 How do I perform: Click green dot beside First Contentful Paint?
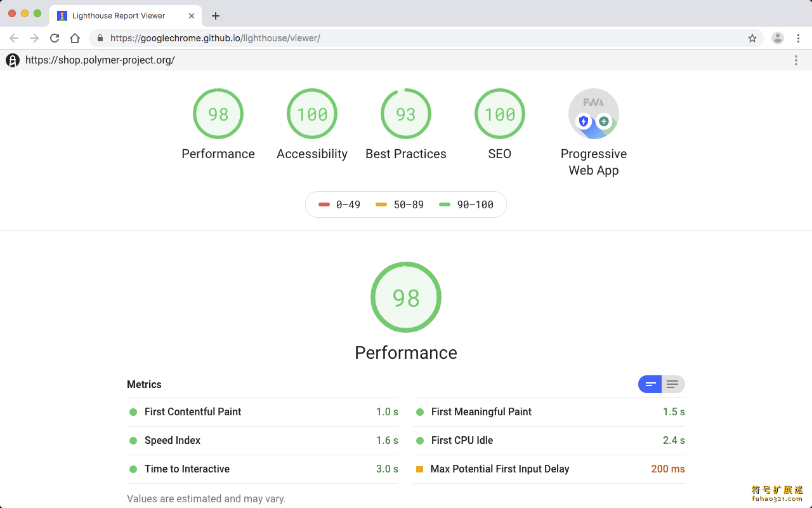coord(133,412)
